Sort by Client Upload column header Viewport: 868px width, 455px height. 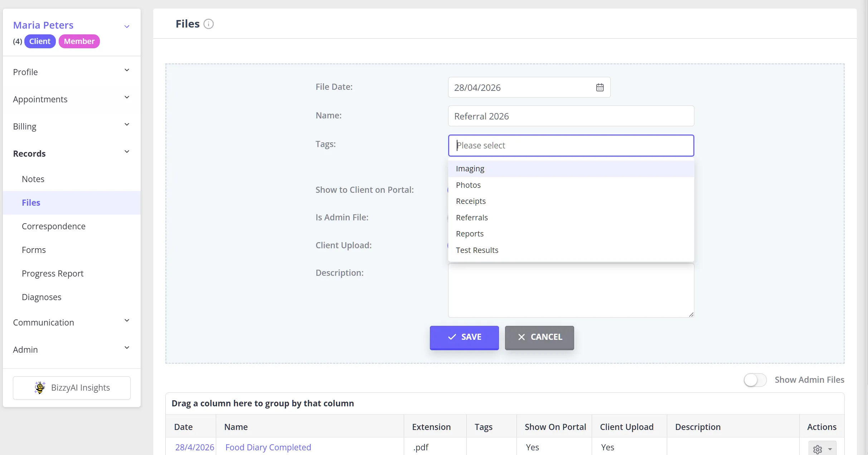coord(629,427)
